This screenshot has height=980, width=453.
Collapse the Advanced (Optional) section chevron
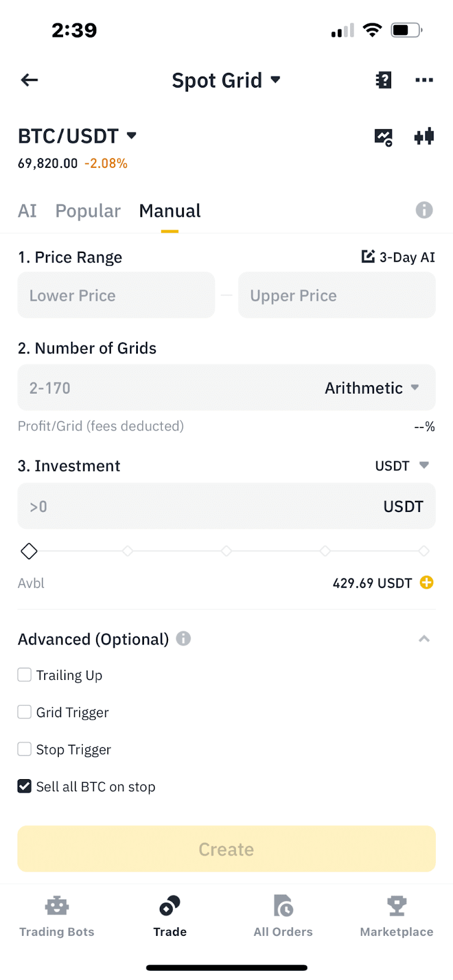(424, 639)
